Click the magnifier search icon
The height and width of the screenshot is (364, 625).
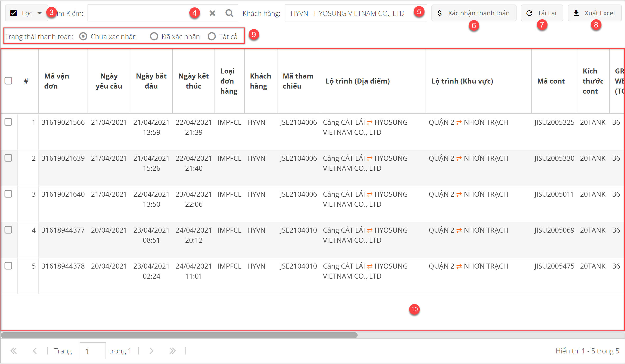pyautogui.click(x=229, y=13)
